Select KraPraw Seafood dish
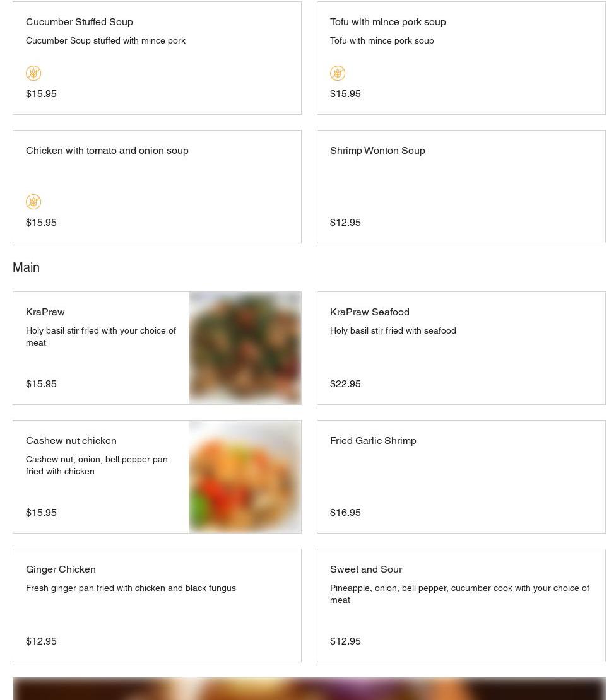609x700 pixels. tap(370, 312)
